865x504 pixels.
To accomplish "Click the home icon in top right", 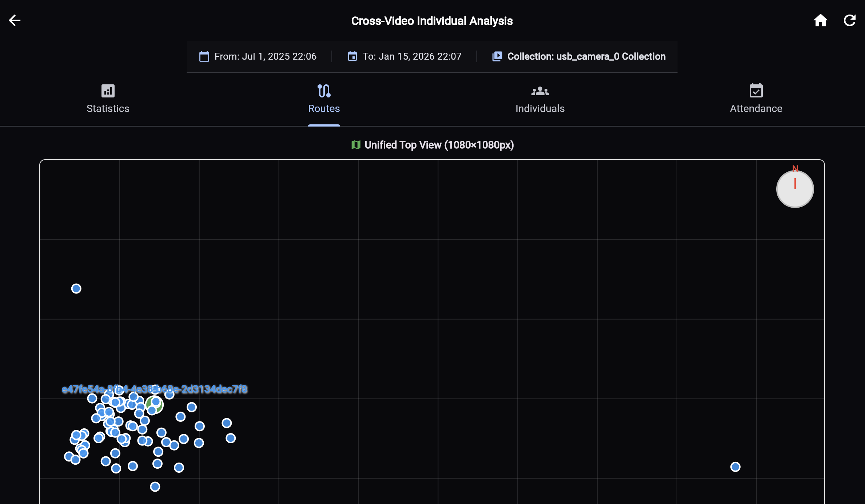I will 821,20.
